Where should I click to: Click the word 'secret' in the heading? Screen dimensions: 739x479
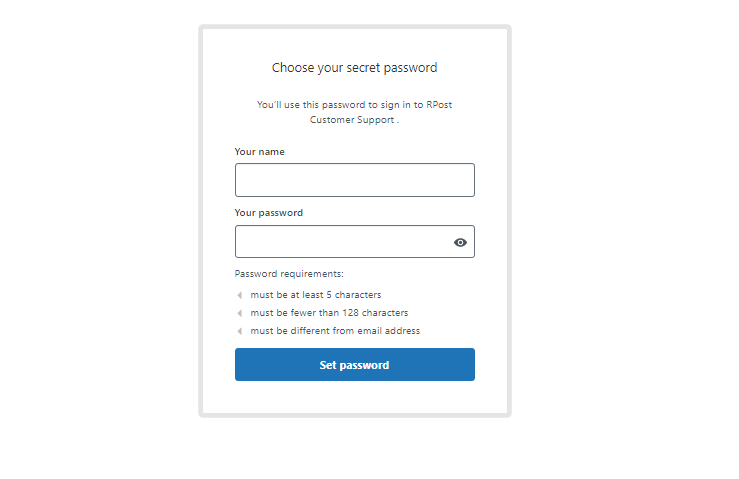click(363, 68)
